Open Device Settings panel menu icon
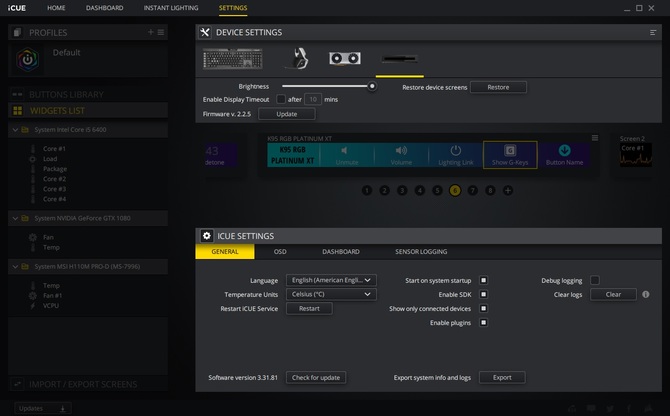Screen dimensions: 670x416 (x=653, y=32)
